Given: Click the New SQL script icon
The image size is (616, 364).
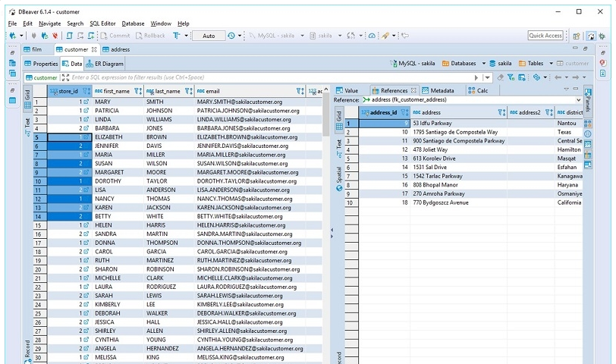Looking at the screenshot, I should (91, 36).
